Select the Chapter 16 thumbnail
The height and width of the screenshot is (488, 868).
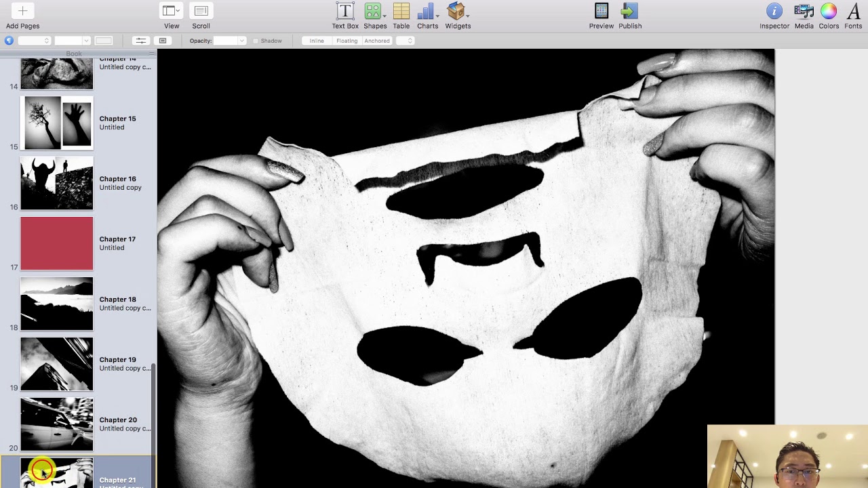pos(56,183)
